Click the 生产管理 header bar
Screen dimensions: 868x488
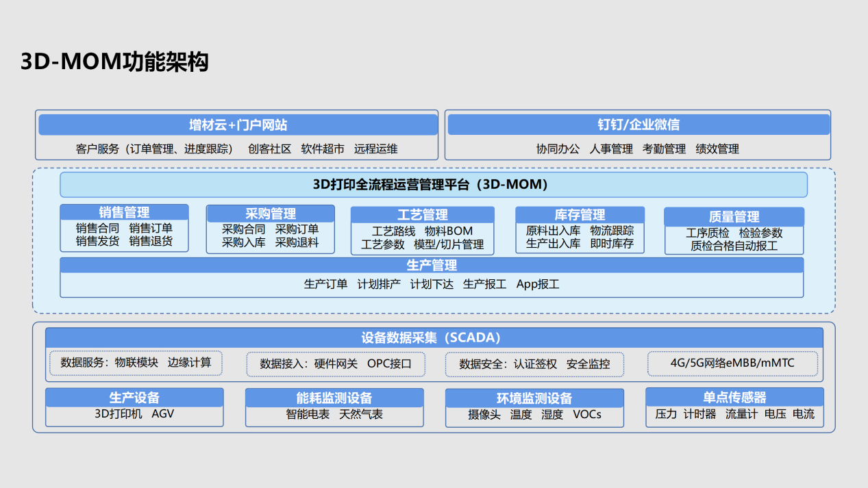point(432,265)
